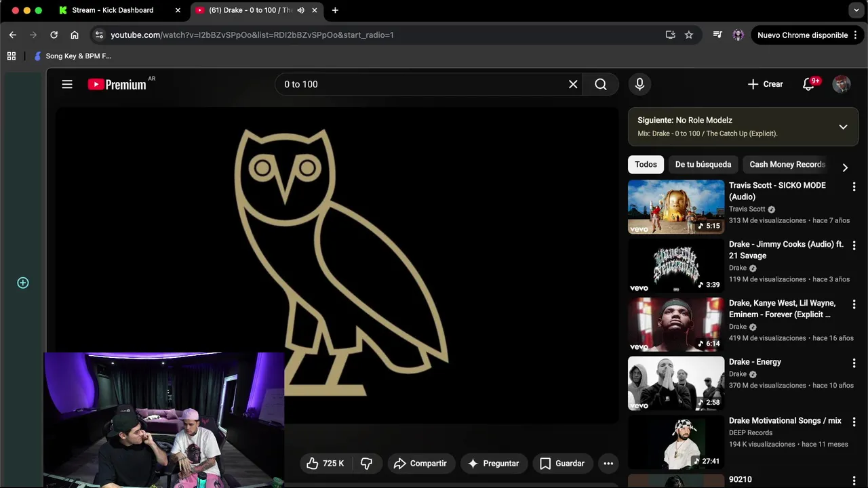
Task: Save video with Guardar button
Action: pyautogui.click(x=562, y=464)
